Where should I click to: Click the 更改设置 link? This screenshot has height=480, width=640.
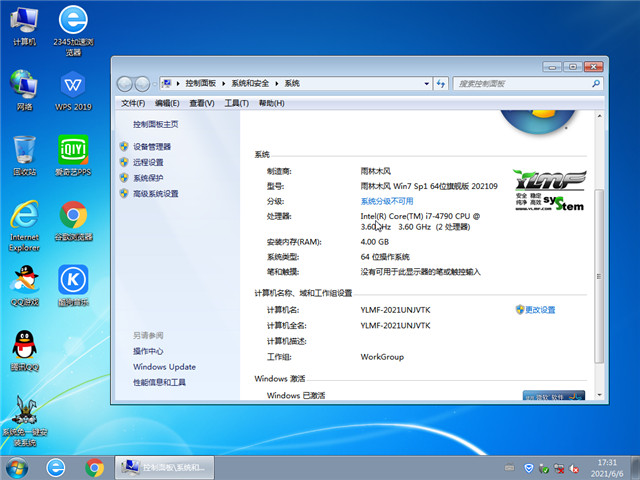click(540, 310)
